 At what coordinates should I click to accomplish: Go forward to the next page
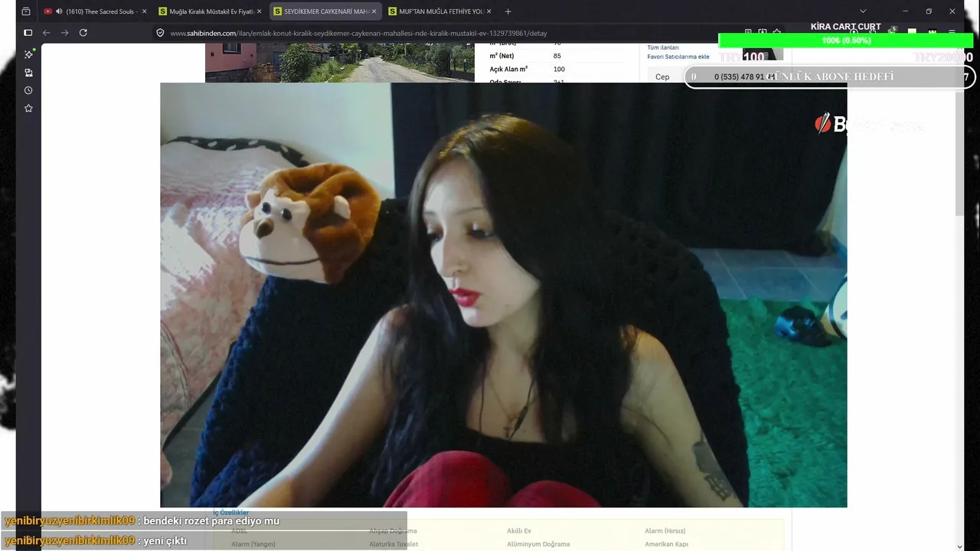[65, 33]
